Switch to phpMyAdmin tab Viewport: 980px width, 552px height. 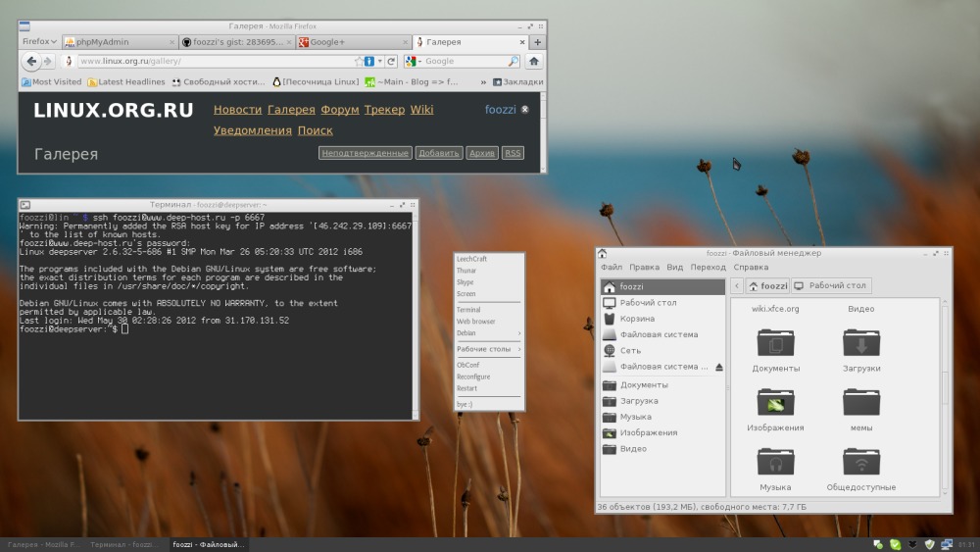point(120,42)
